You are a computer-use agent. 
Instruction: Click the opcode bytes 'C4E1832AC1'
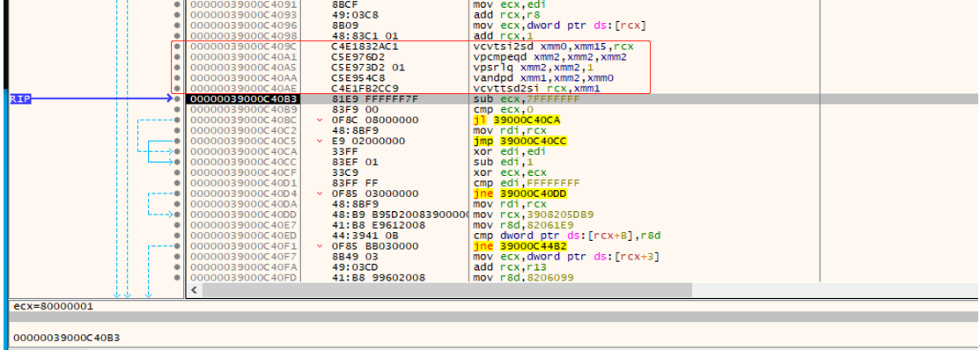point(365,46)
